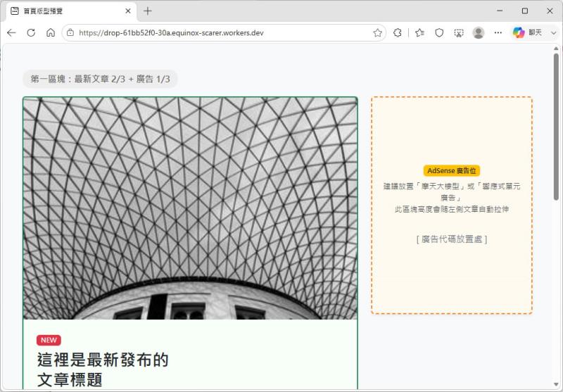Click the red NEW badge

coord(49,340)
